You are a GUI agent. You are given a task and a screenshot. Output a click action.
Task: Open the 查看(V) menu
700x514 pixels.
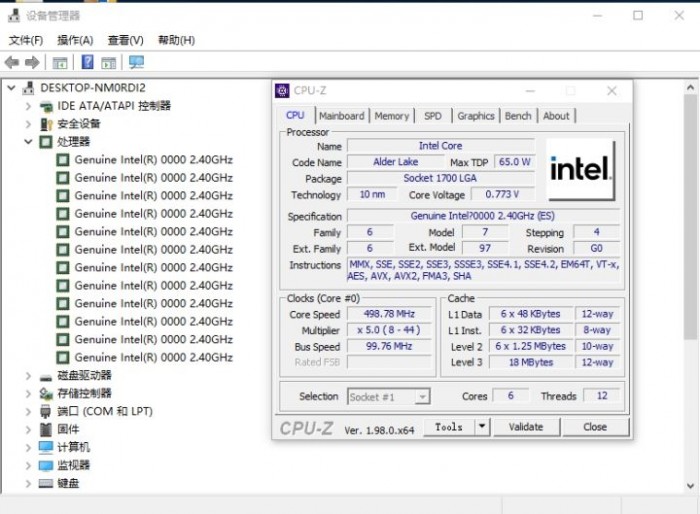coord(125,40)
